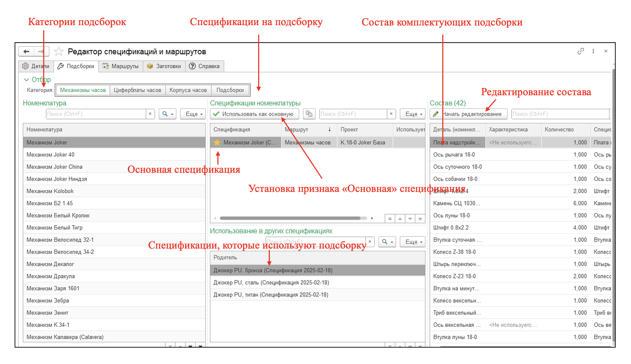Click the back navigation arrow
631x364 pixels.
tap(26, 52)
